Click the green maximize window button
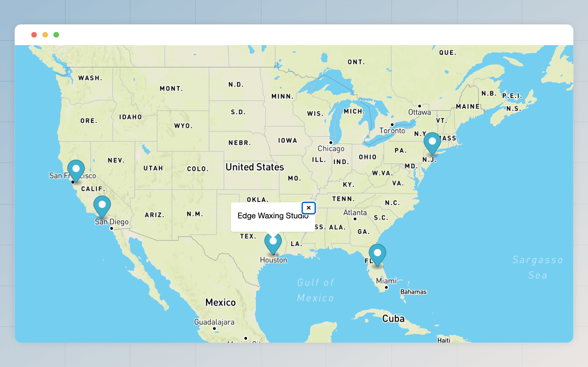The image size is (588, 367). (x=56, y=35)
